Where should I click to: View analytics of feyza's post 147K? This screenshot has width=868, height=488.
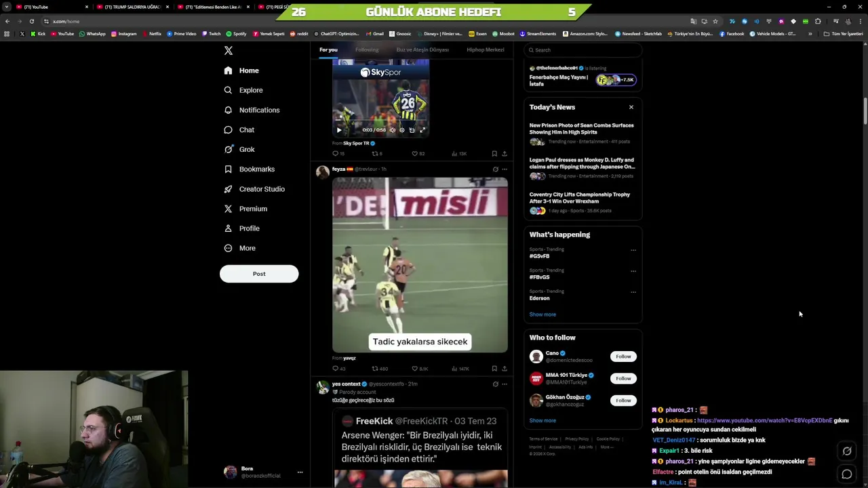pos(460,369)
